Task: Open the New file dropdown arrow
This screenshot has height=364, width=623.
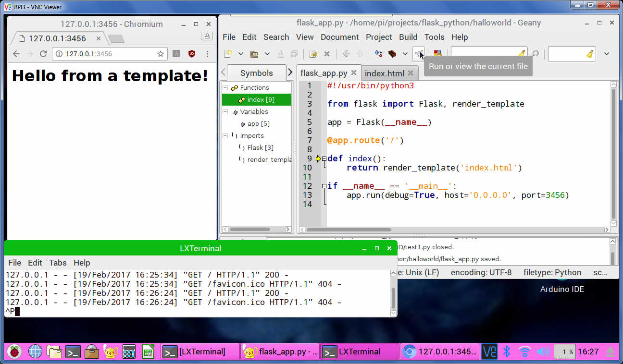Action: (x=240, y=54)
